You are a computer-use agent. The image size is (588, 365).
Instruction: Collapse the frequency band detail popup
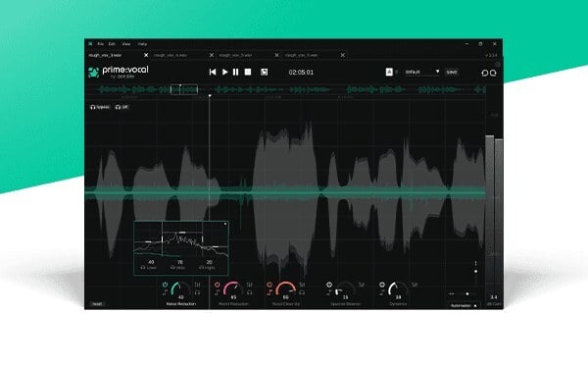(225, 224)
